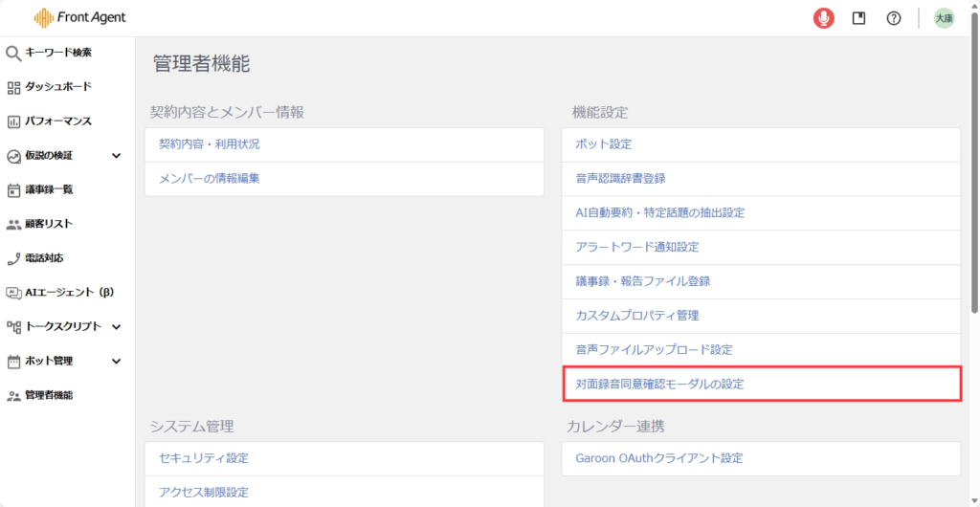Viewport: 980px width, 507px height.
Task: Click the Front Agent logo
Action: 80,17
